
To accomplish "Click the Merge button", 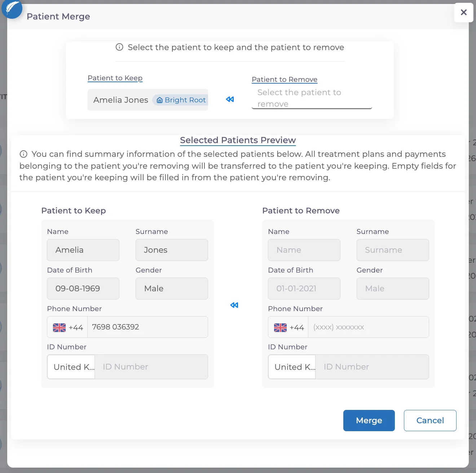I will click(x=369, y=420).
